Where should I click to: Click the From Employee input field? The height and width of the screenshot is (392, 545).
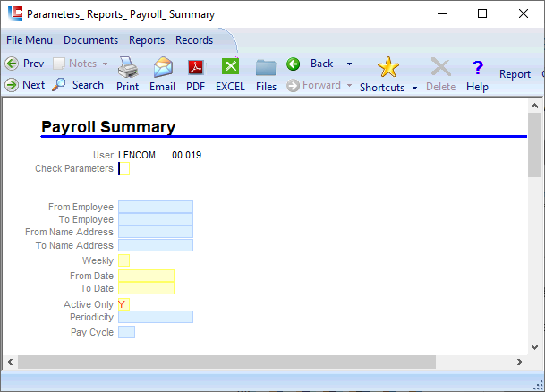tap(156, 207)
